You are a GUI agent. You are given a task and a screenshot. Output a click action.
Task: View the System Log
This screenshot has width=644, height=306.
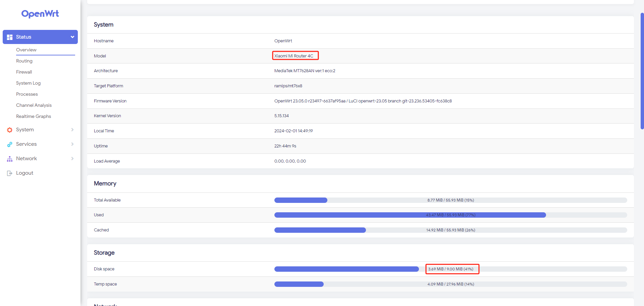pos(28,83)
